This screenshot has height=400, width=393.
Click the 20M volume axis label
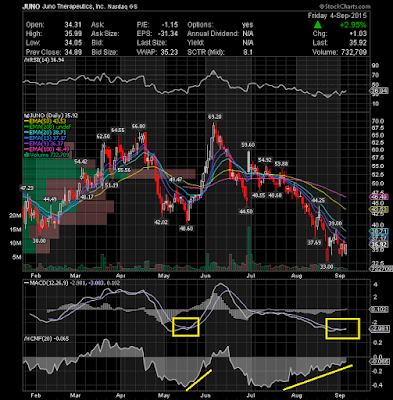[16, 216]
